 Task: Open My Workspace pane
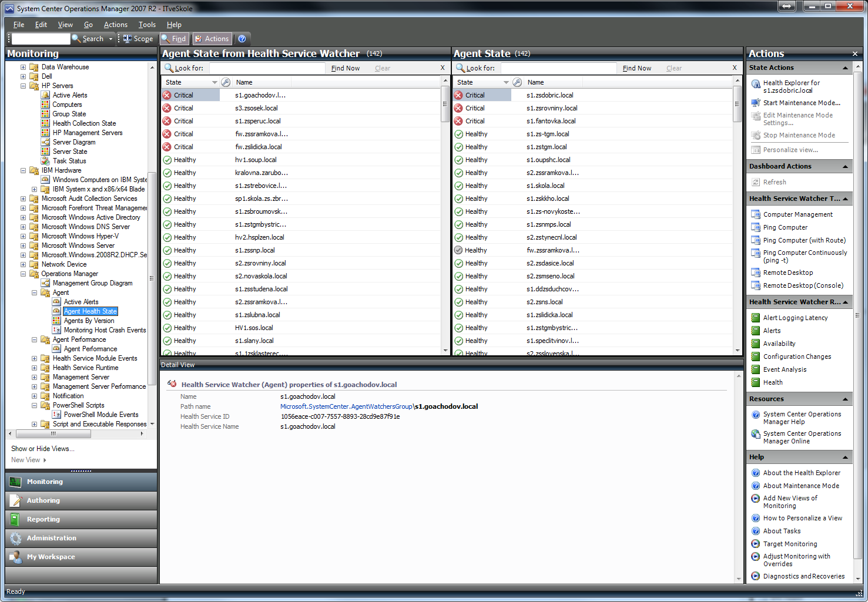point(81,557)
